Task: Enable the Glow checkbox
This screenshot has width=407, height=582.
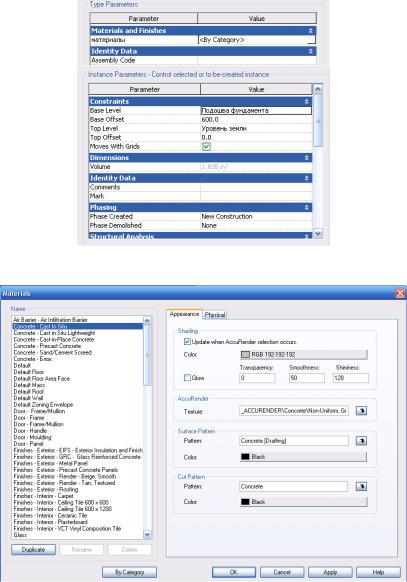Action: click(187, 377)
